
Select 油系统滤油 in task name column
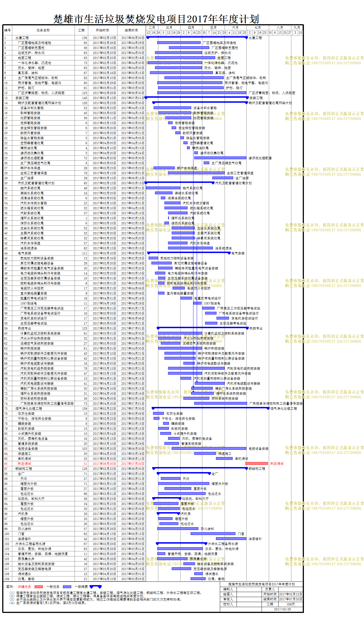coord(29,248)
